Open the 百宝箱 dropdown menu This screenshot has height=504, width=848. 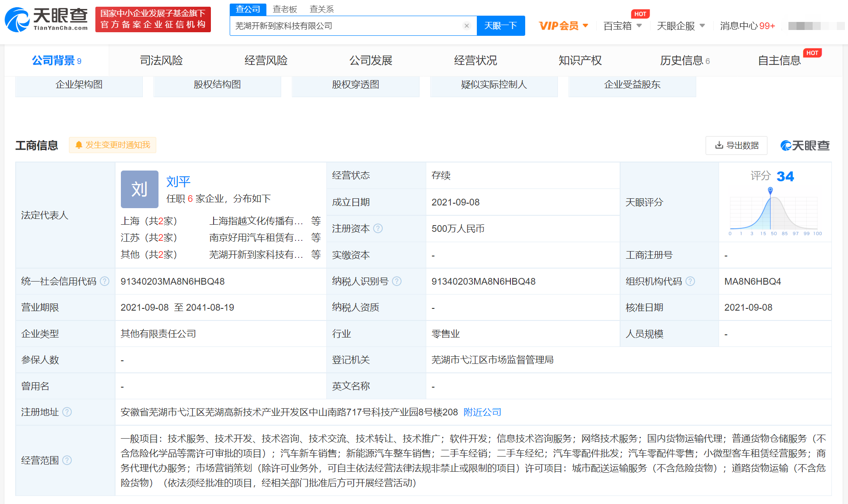coord(622,26)
